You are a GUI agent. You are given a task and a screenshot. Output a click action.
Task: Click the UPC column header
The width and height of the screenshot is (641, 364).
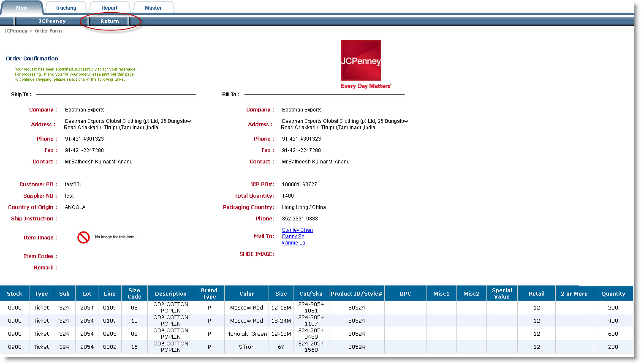tap(405, 294)
